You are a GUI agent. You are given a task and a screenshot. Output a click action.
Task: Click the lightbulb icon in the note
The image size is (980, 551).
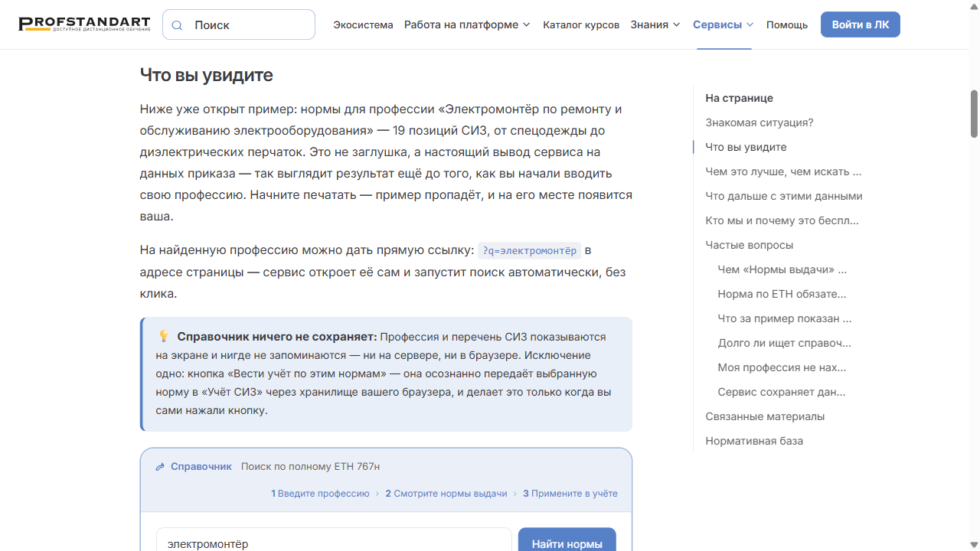[x=163, y=337]
